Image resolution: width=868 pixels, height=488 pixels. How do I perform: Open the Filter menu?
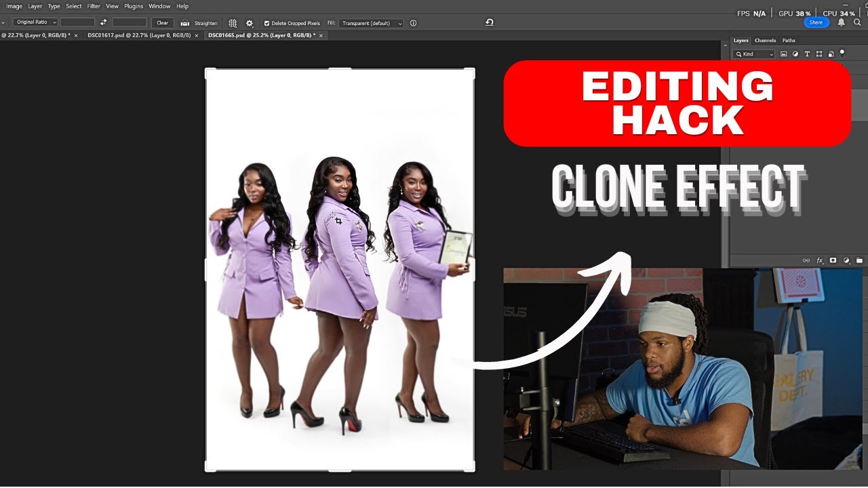click(x=94, y=6)
